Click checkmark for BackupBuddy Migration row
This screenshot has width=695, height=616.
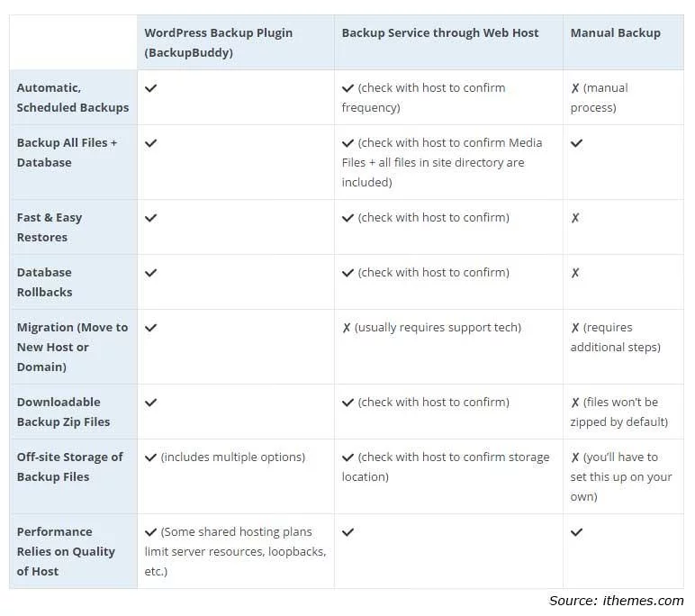click(150, 328)
